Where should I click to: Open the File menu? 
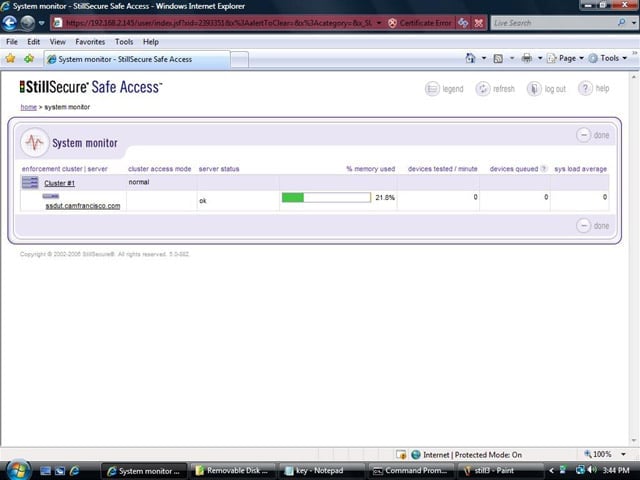tap(12, 42)
